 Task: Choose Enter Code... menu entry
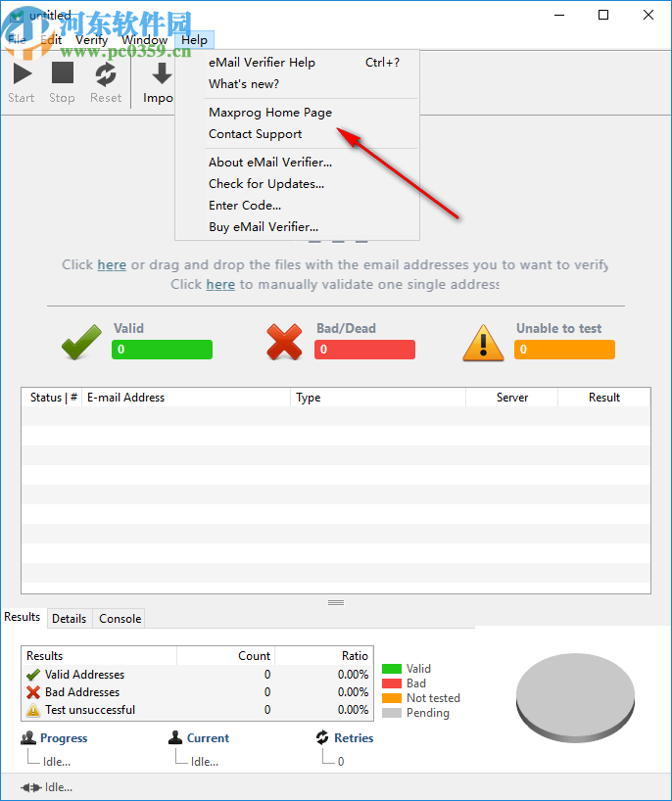pyautogui.click(x=298, y=206)
